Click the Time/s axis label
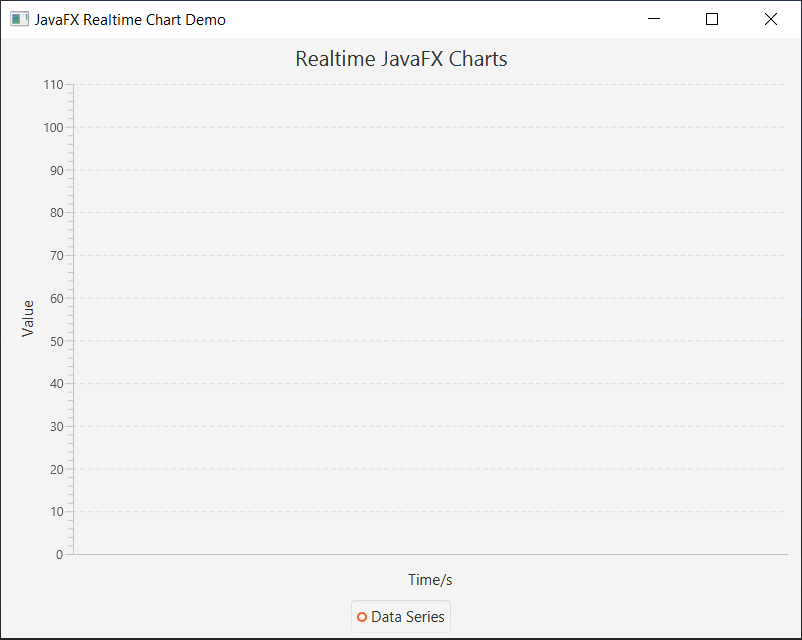The height and width of the screenshot is (640, 802). coord(430,580)
